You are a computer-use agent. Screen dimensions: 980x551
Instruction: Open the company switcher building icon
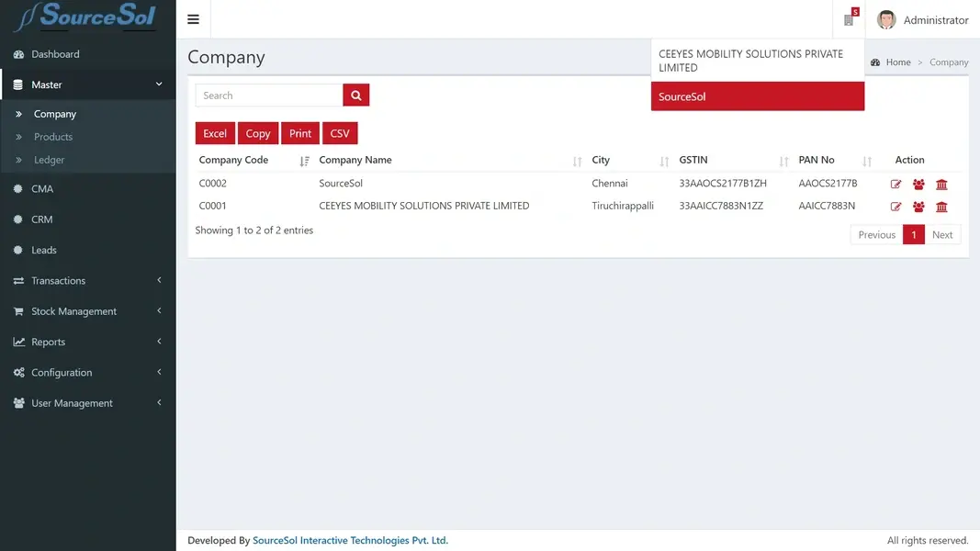(850, 19)
